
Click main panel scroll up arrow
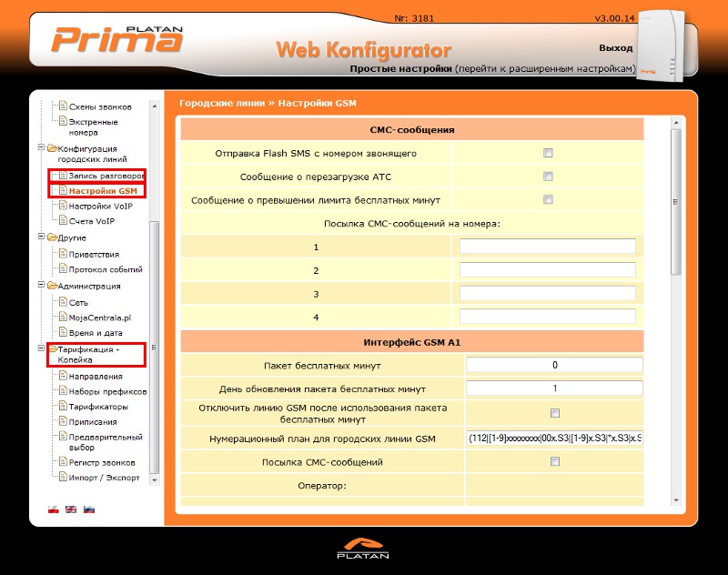[x=676, y=123]
